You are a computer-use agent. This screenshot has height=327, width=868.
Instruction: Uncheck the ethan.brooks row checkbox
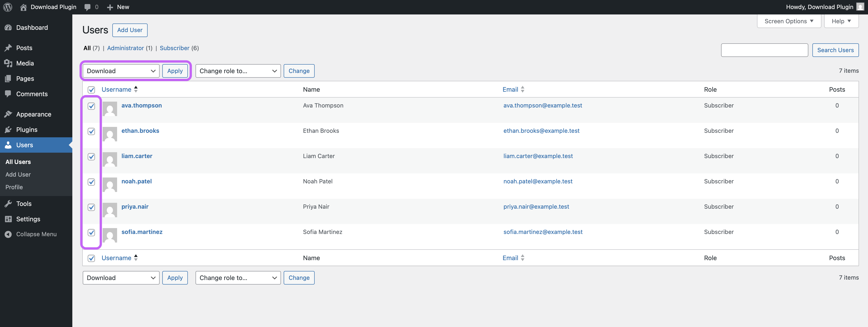click(91, 131)
